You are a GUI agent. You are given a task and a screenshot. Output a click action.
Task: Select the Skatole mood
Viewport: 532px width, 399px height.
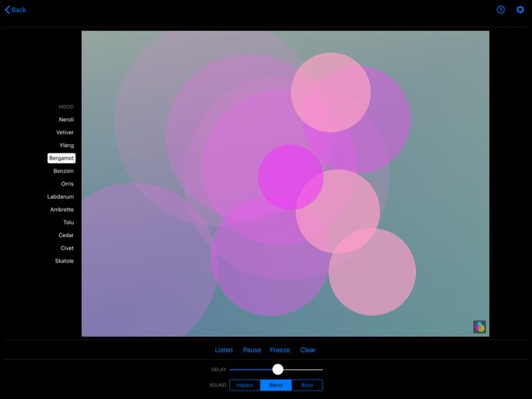pyautogui.click(x=64, y=261)
